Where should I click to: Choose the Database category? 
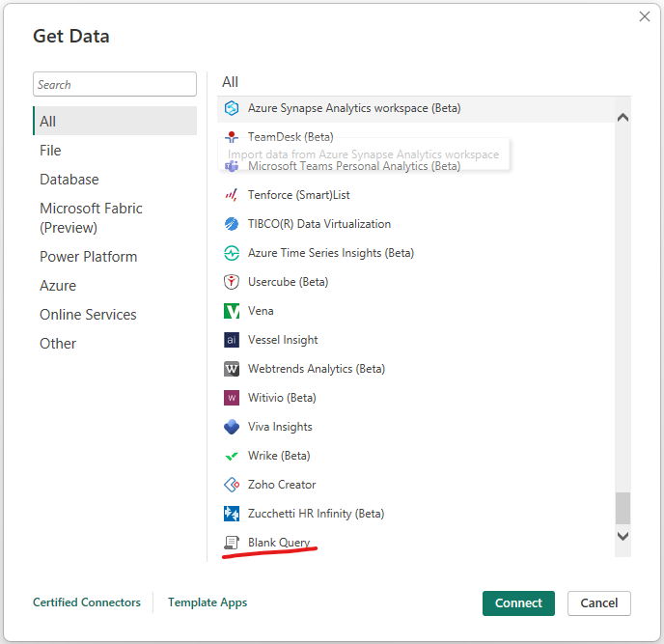pos(69,180)
